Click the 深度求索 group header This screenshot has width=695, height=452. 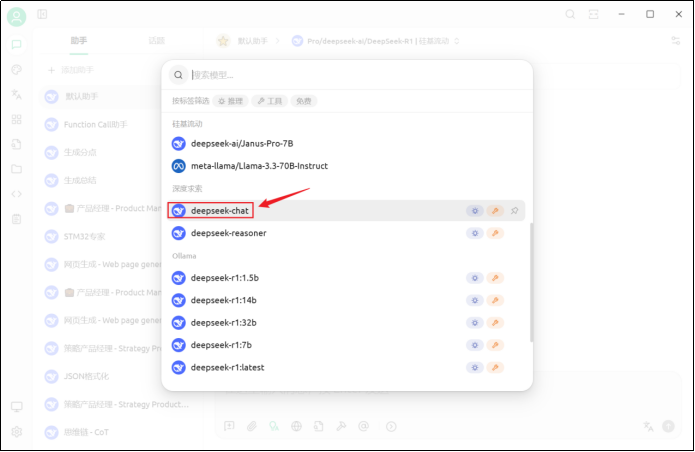[187, 189]
